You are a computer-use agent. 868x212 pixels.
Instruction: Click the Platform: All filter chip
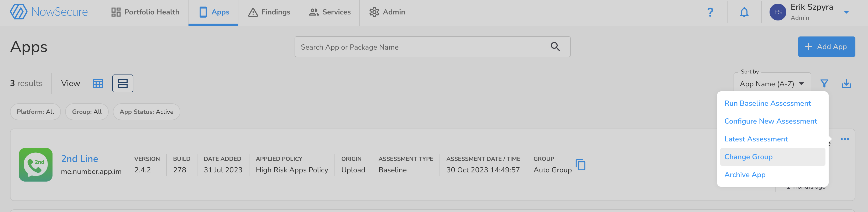tap(35, 112)
